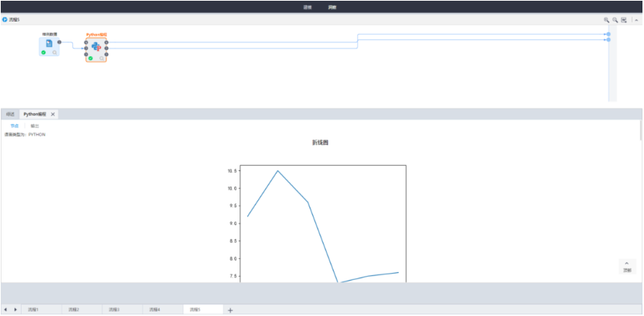
Task: Switch to the 流程1 bottom tab
Action: click(32, 309)
